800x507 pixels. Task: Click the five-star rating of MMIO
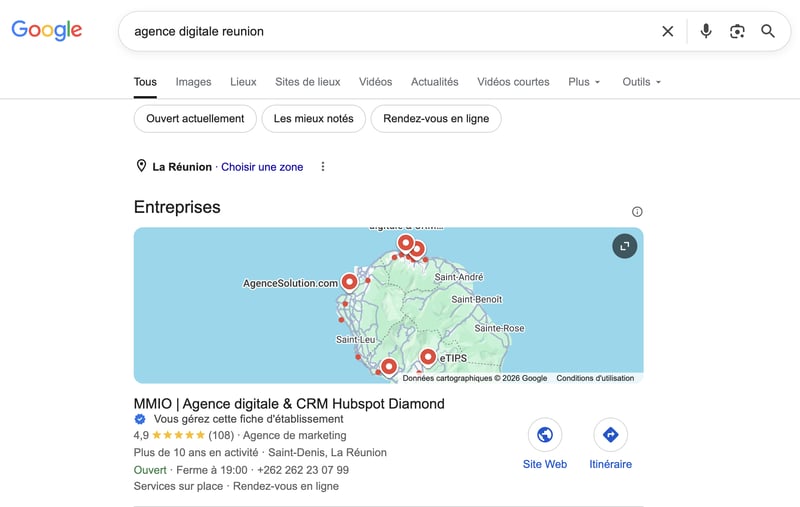click(179, 435)
